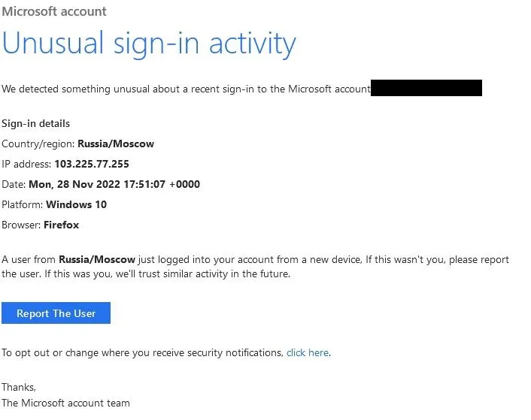Click the 'Thanks,' closing line
This screenshot has height=420, width=531.
19,387
